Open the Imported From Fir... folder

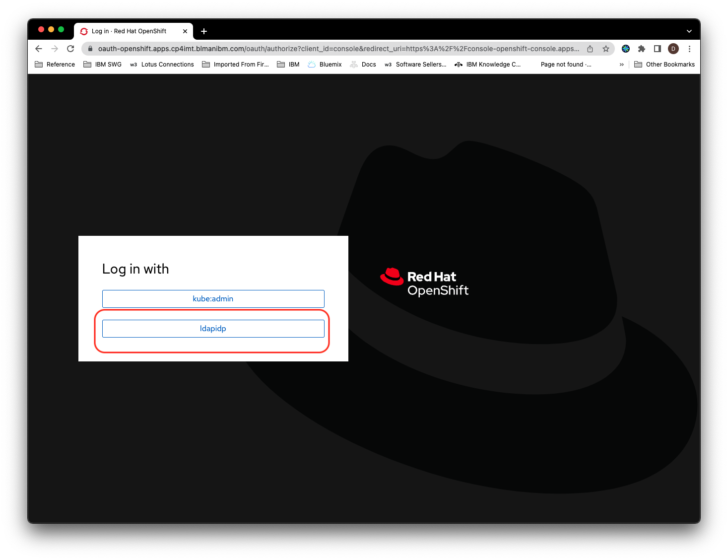pyautogui.click(x=235, y=65)
